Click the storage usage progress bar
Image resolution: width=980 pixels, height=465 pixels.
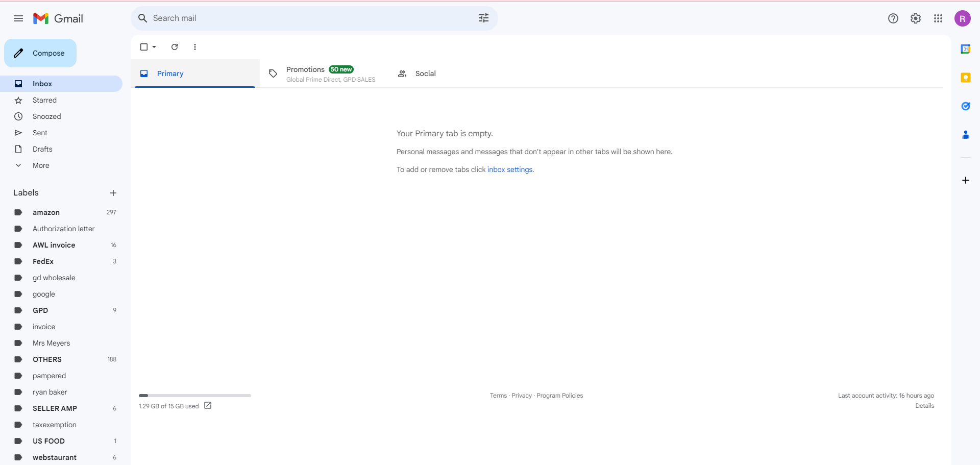point(195,396)
